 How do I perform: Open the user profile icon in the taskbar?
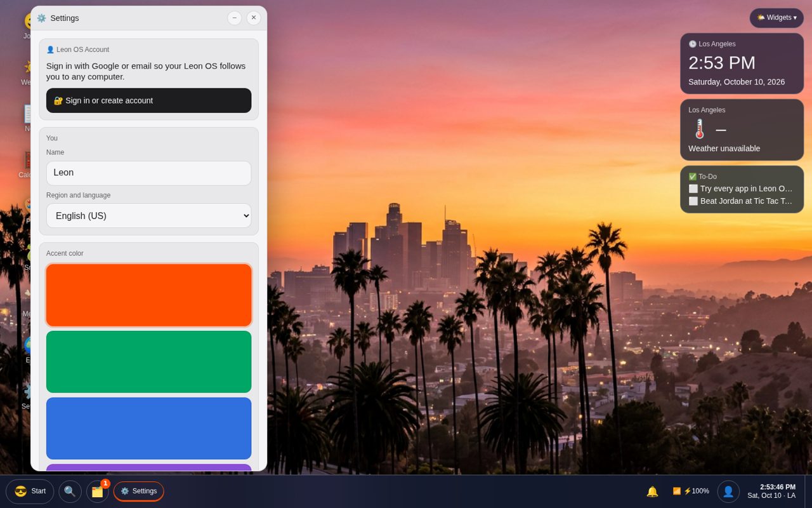(728, 491)
